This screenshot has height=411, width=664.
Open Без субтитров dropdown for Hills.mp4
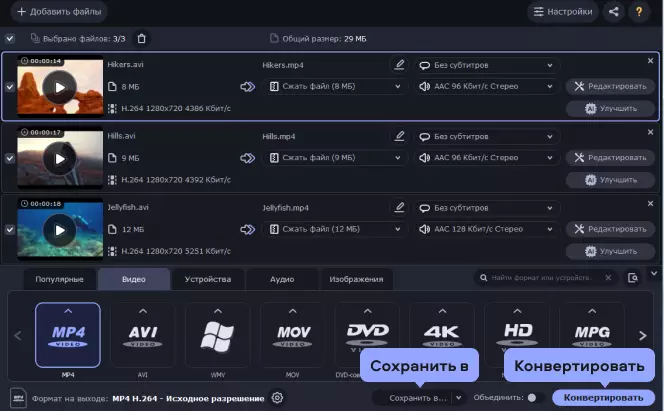pos(487,136)
